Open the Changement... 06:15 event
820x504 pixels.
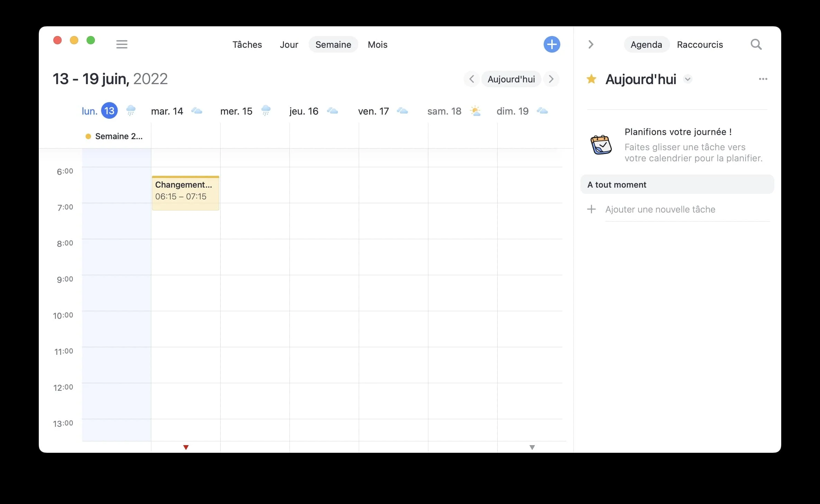point(186,193)
